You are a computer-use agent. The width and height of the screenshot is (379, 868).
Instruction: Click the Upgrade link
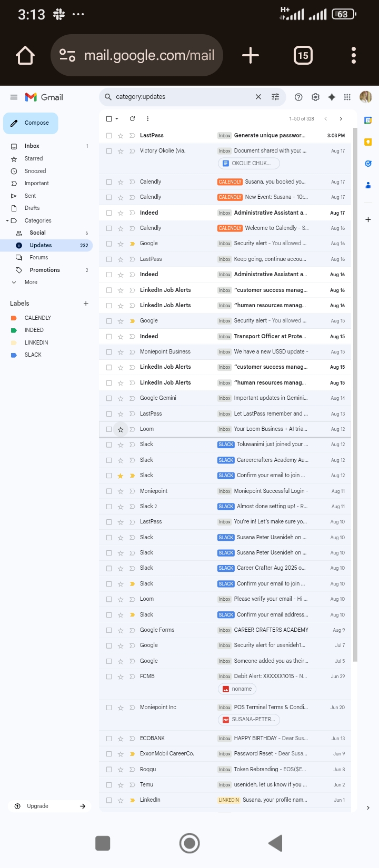click(38, 806)
